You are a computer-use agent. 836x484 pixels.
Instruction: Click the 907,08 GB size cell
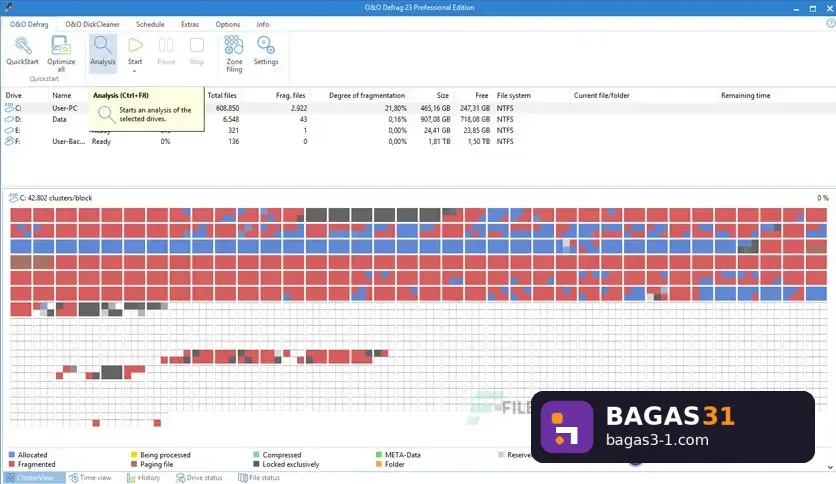pyautogui.click(x=435, y=119)
